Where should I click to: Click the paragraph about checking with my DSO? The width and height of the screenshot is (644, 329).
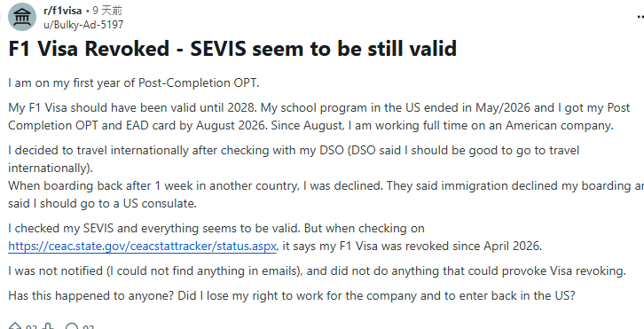pos(294,159)
